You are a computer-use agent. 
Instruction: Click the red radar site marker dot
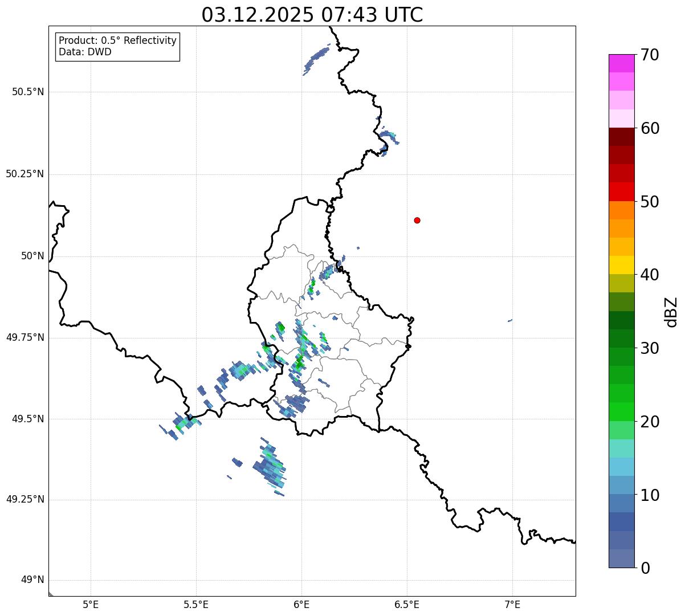point(417,221)
